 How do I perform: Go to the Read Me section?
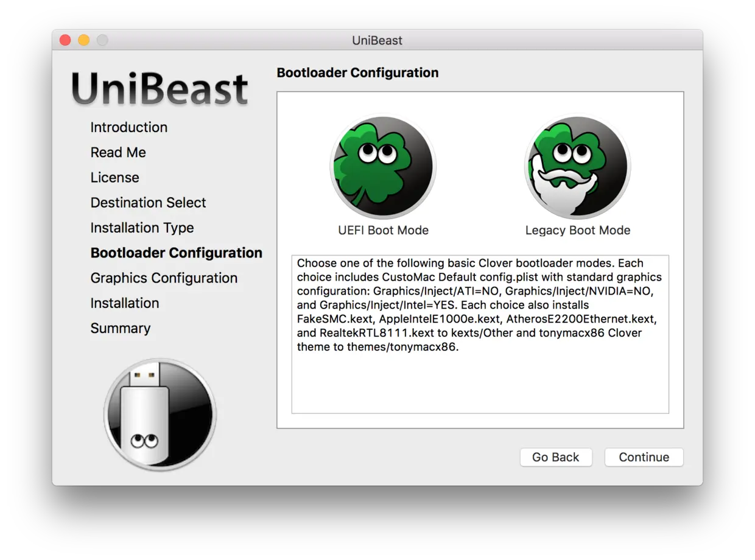[x=118, y=152]
